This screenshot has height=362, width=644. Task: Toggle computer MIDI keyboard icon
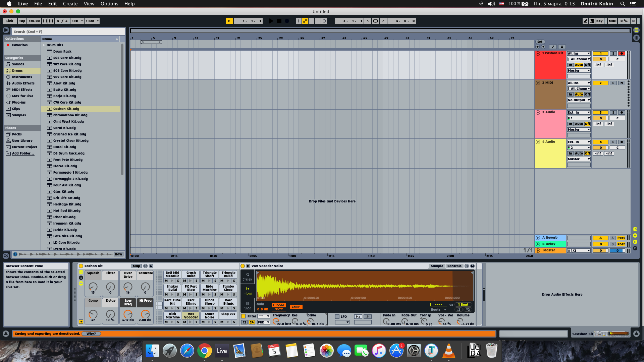592,21
